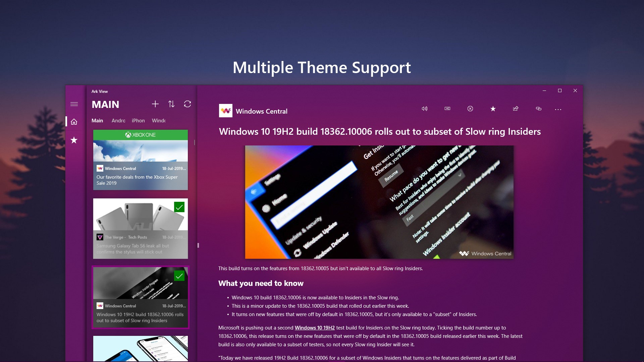644x362 pixels.
Task: Switch to the Android feed tab
Action: (x=118, y=121)
